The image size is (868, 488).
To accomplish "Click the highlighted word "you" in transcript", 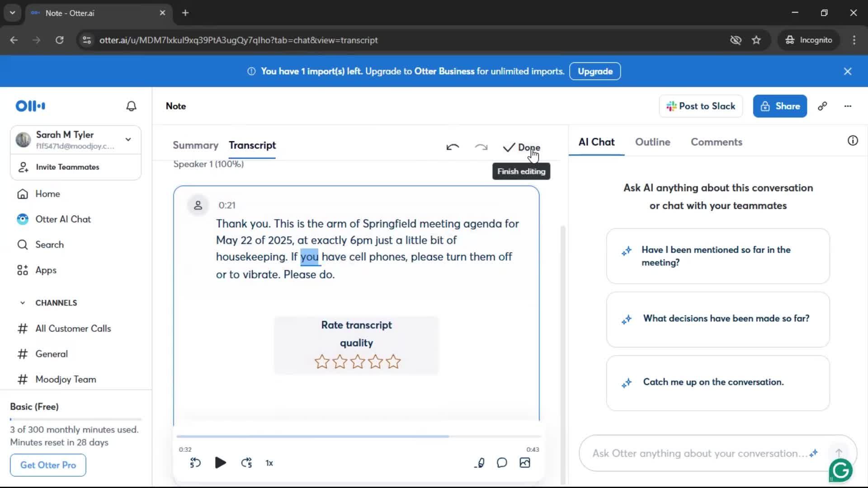I will [x=309, y=257].
